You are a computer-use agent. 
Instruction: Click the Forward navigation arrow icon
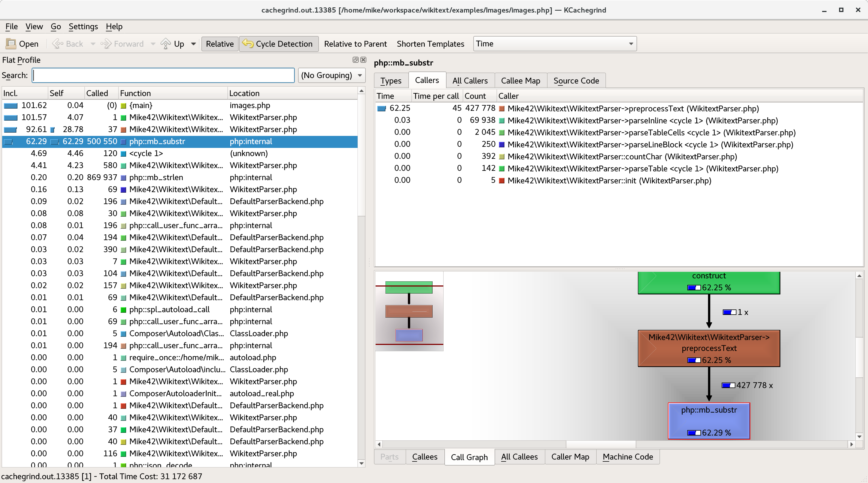click(x=106, y=44)
